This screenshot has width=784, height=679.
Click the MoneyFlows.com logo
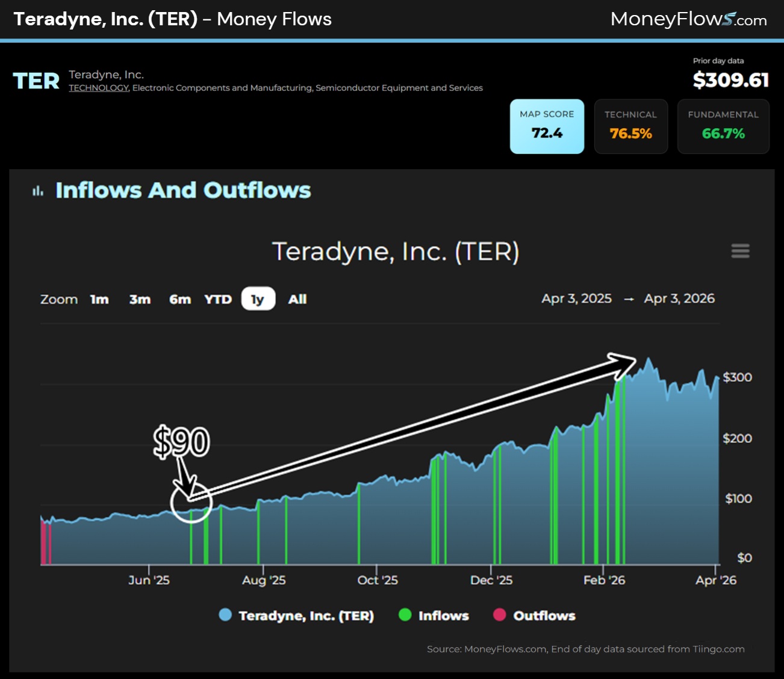[688, 19]
